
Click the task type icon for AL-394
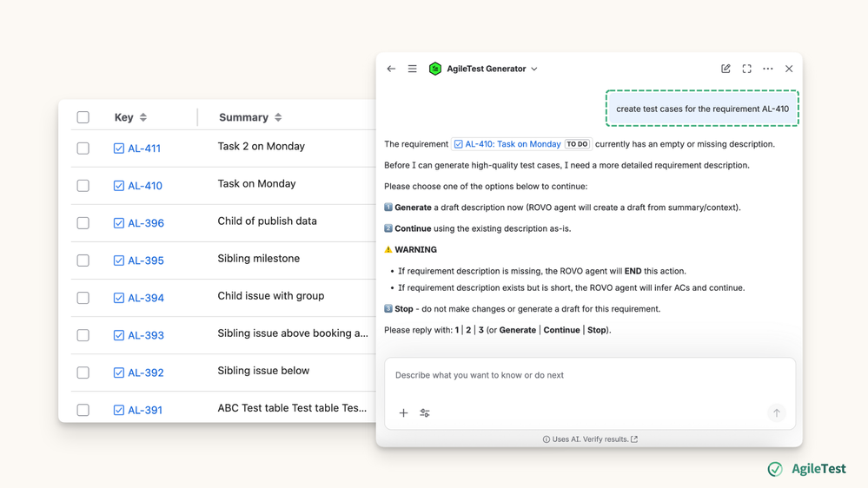coord(119,298)
